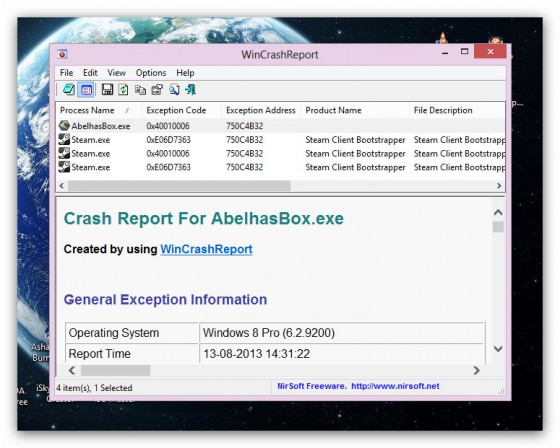Sort by Product Name column header
560x448 pixels.
(355, 110)
